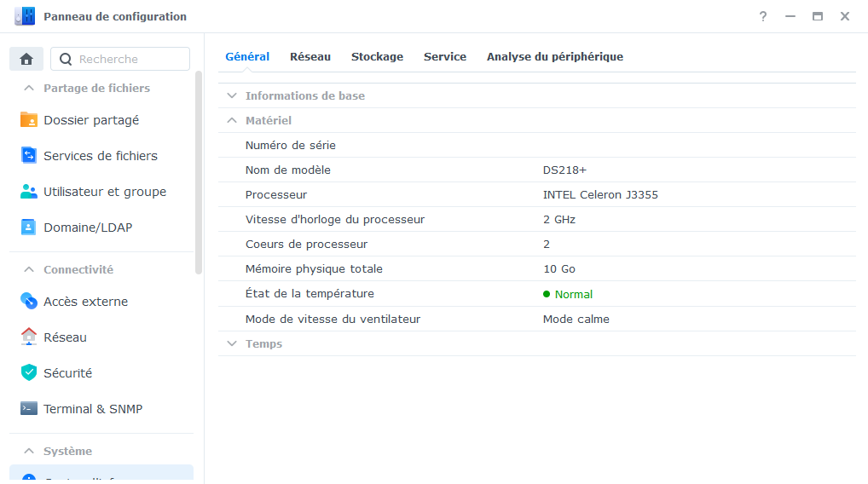Click the Recherche search field

coord(128,59)
